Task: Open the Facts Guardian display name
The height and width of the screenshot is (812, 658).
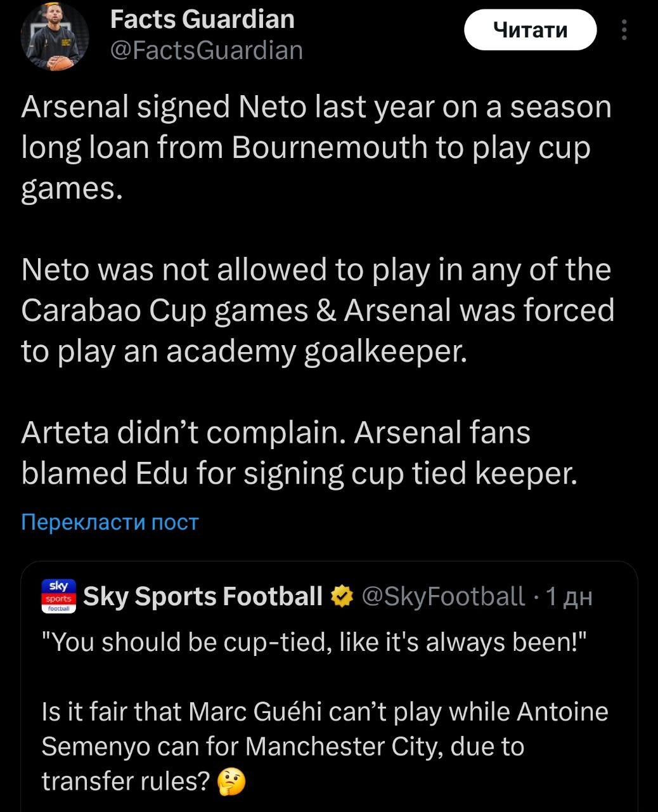Action: click(202, 19)
